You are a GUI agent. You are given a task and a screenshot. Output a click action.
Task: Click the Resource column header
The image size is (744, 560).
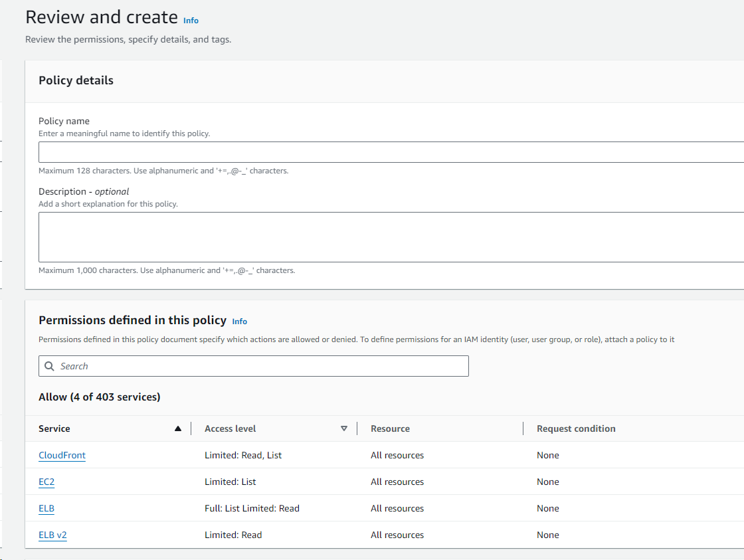pos(390,428)
